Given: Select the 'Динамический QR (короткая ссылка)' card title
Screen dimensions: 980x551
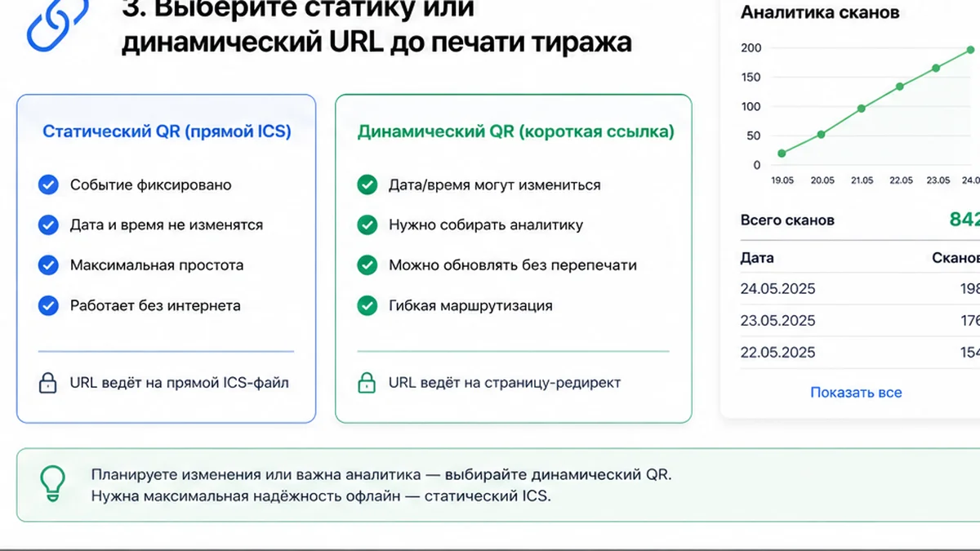Looking at the screenshot, I should 516,131.
